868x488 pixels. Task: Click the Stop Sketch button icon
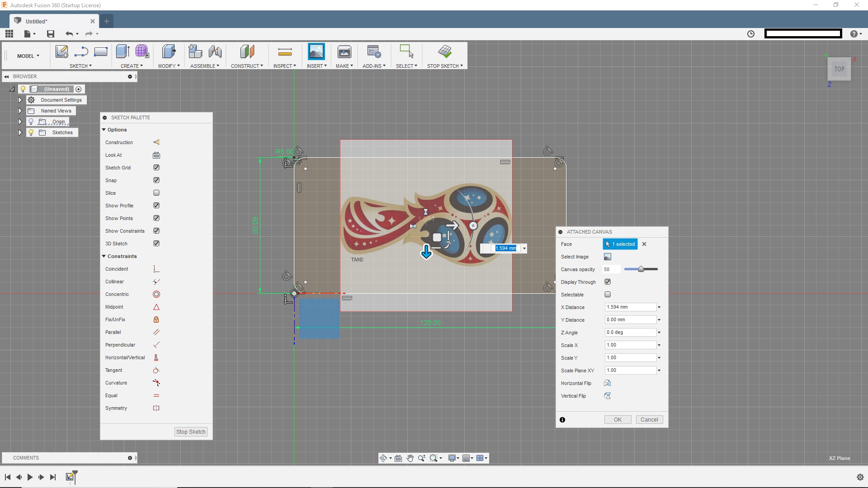click(445, 52)
